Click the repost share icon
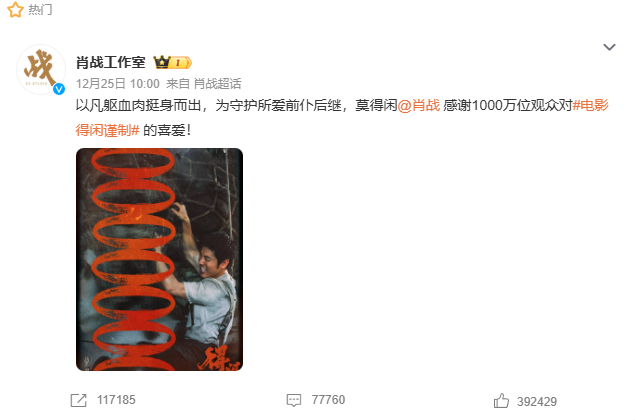635x420 pixels. [79, 400]
